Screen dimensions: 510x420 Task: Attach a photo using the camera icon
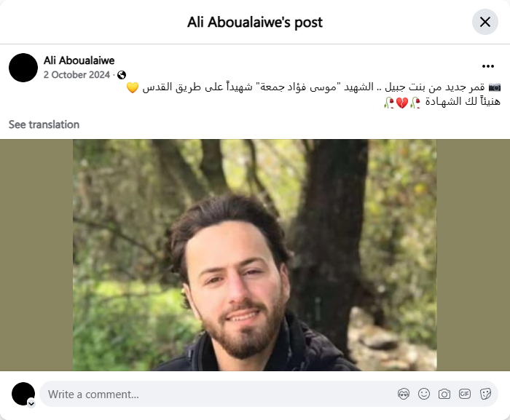444,394
